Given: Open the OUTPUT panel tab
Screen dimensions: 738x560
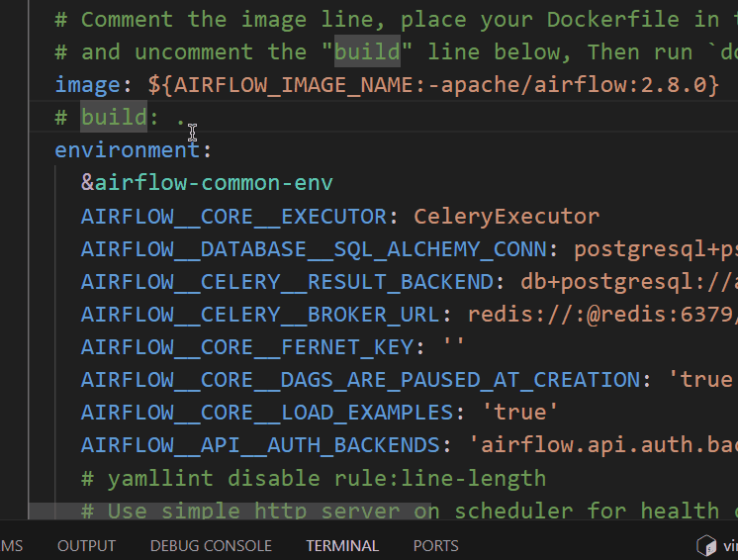Looking at the screenshot, I should click(x=86, y=545).
